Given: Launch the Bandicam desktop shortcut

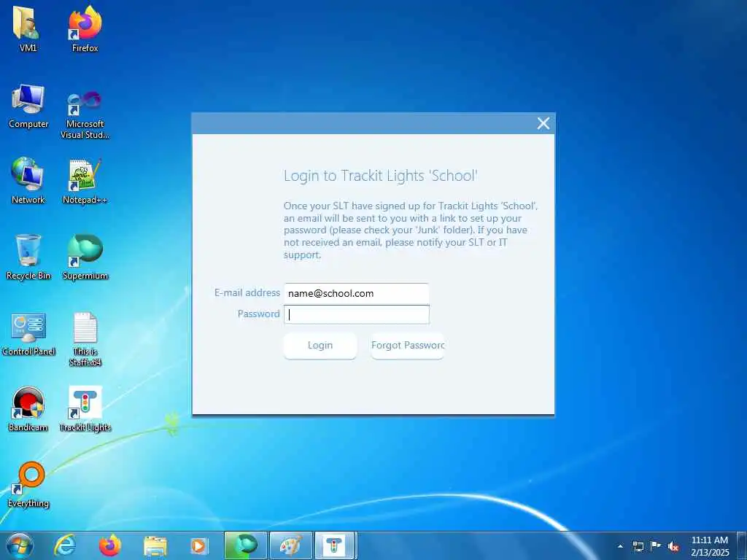Looking at the screenshot, I should pyautogui.click(x=28, y=408).
